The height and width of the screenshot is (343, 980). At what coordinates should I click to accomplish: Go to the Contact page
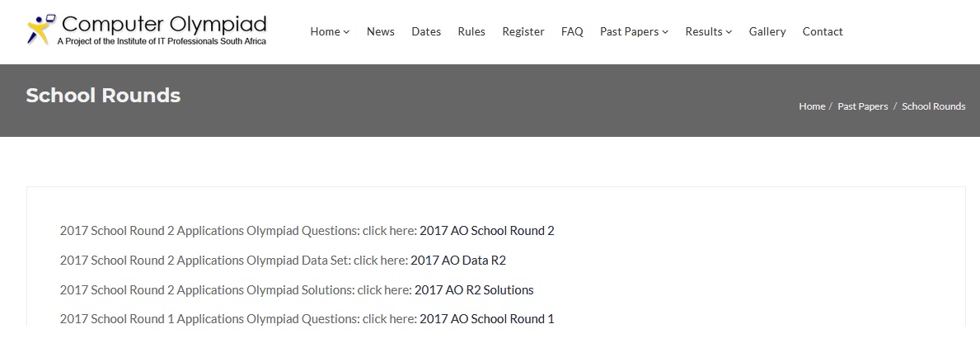(823, 31)
